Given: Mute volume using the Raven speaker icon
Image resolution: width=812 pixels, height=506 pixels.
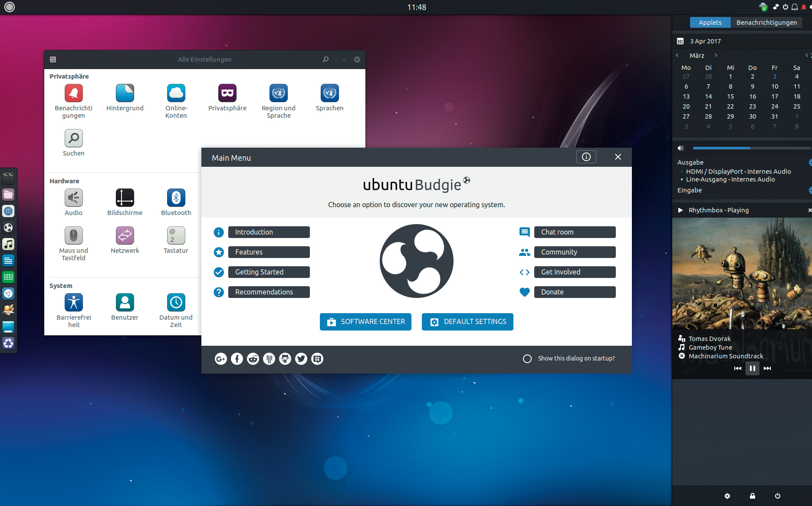Looking at the screenshot, I should point(681,148).
